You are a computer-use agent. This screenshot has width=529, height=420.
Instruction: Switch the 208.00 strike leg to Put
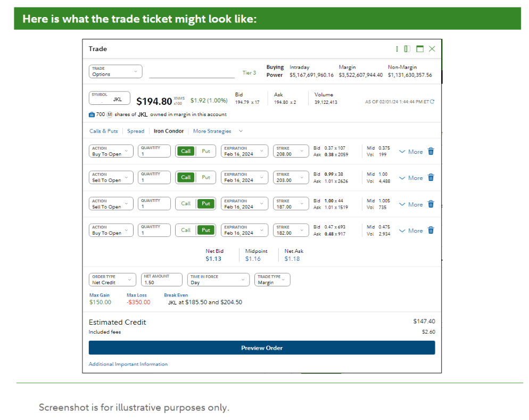click(x=206, y=151)
